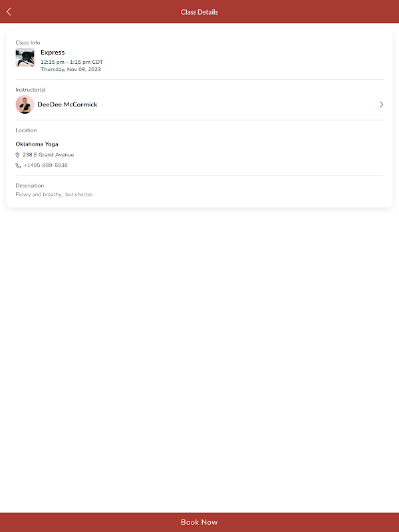This screenshot has height=532, width=399.
Task: Click the Thursday, Nov 09, 2023 date
Action: coord(70,69)
